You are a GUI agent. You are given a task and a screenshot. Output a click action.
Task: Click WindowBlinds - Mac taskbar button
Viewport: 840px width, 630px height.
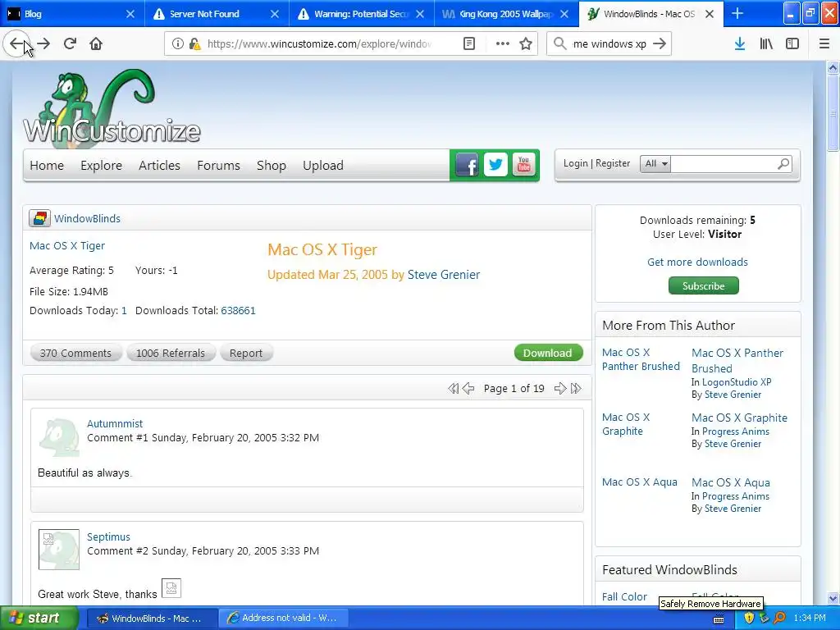coord(152,619)
